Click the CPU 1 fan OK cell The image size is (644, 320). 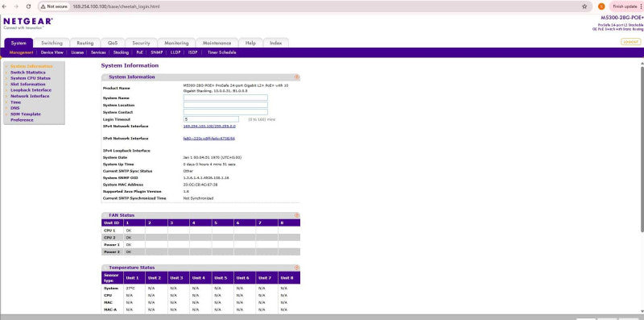(134, 231)
